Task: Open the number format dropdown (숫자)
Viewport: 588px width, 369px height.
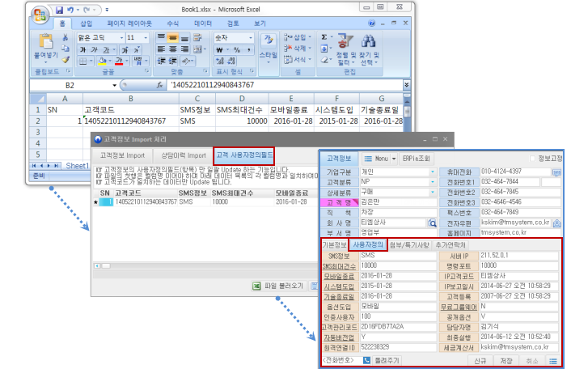Action: (251, 38)
